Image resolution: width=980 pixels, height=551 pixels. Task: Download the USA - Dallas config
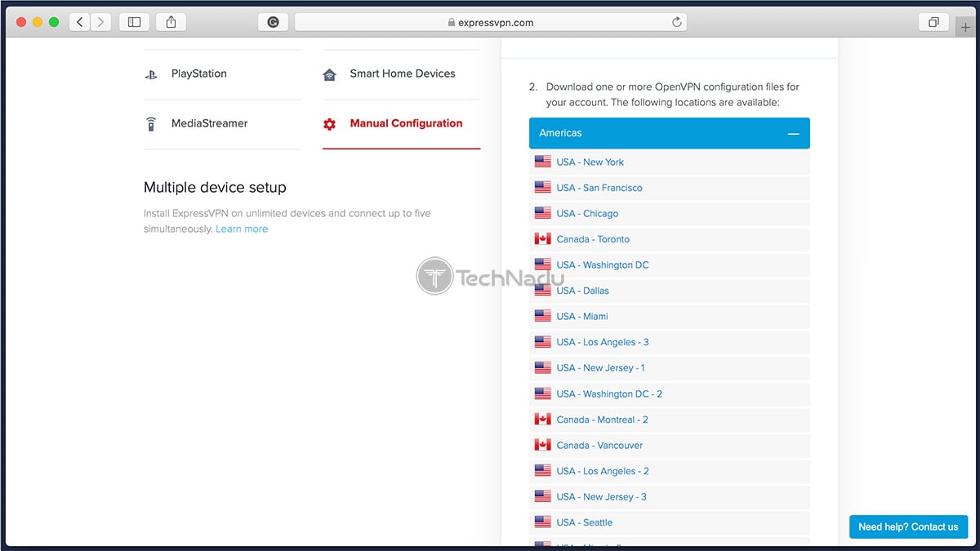tap(582, 291)
